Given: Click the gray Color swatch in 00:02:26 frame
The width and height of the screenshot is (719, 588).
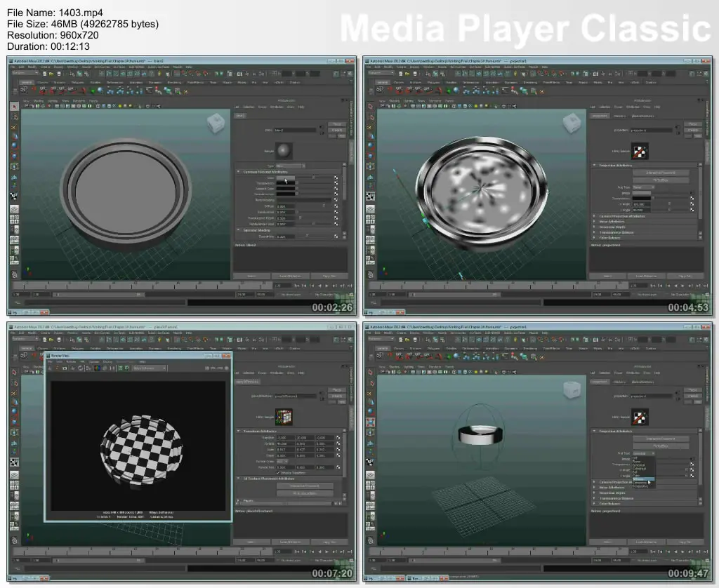Looking at the screenshot, I should (286, 178).
